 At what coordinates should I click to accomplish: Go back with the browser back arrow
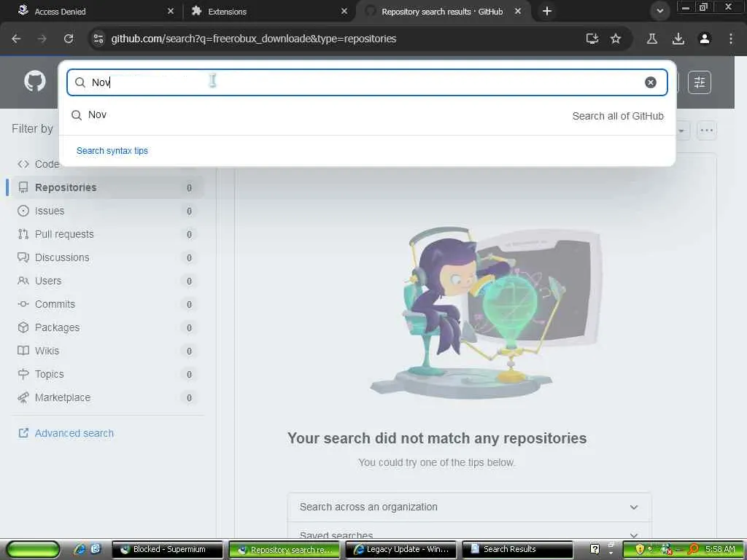click(16, 39)
